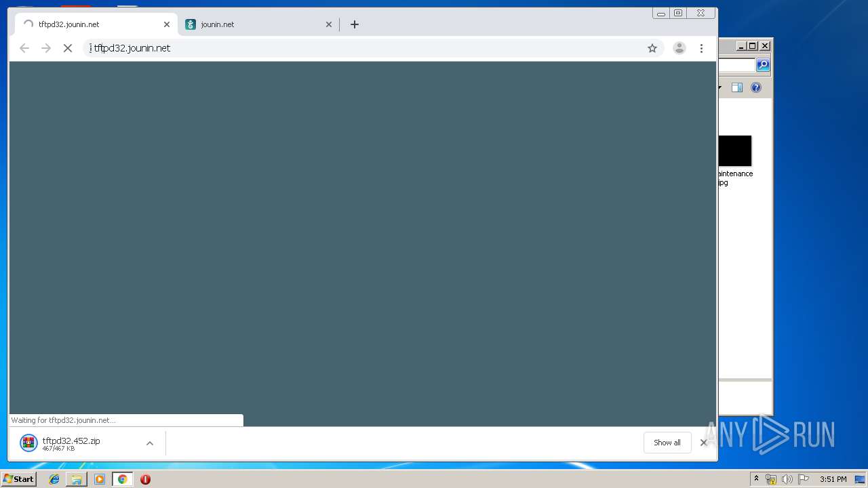Select the maintenance jpg file name label

point(735,178)
